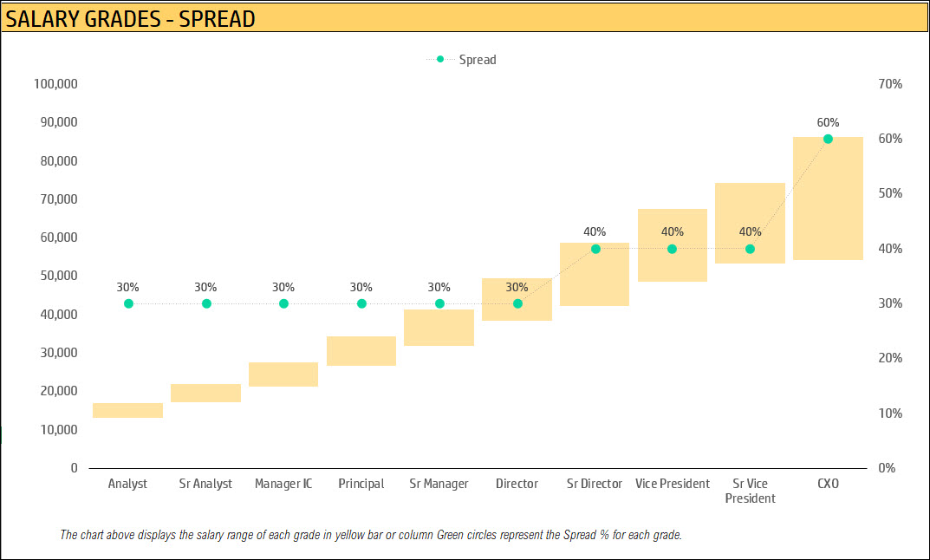This screenshot has width=930, height=560.
Task: Click the Sr Analyst 30% data label
Action: (x=205, y=287)
